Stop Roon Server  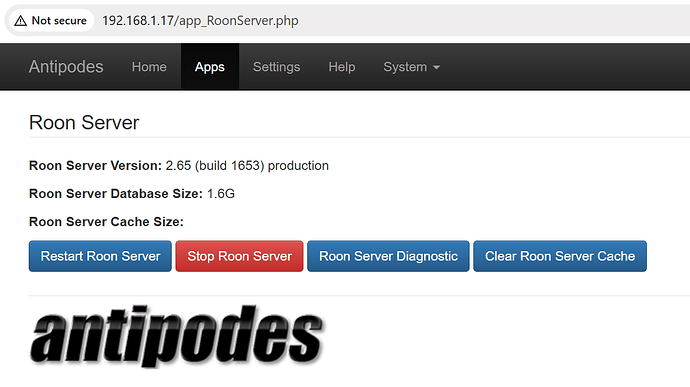tap(239, 256)
